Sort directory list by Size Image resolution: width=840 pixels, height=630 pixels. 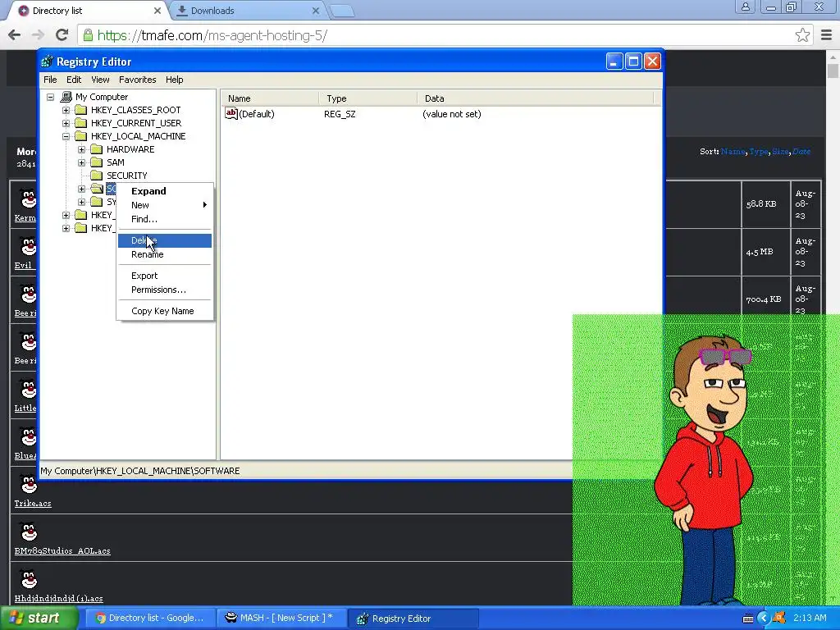(780, 152)
